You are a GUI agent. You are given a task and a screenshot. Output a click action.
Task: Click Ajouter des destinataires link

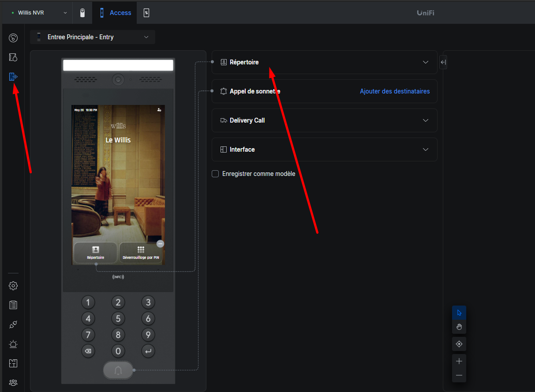click(395, 91)
